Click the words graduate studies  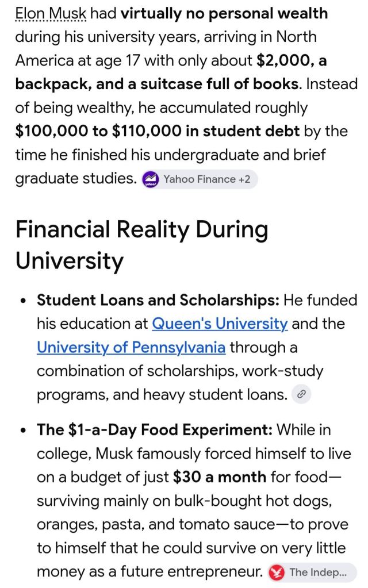76,179
